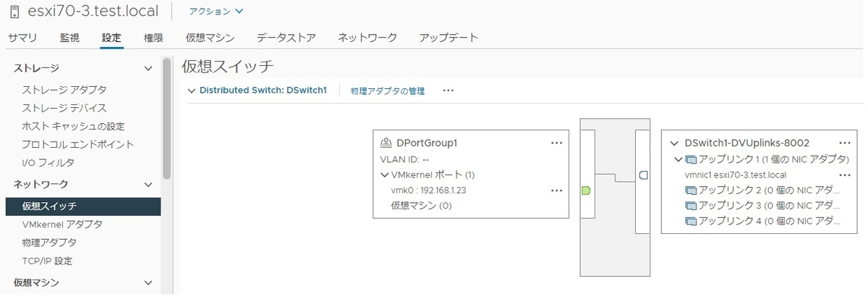Open vmnic1 ellipsis actions menu

[x=844, y=175]
